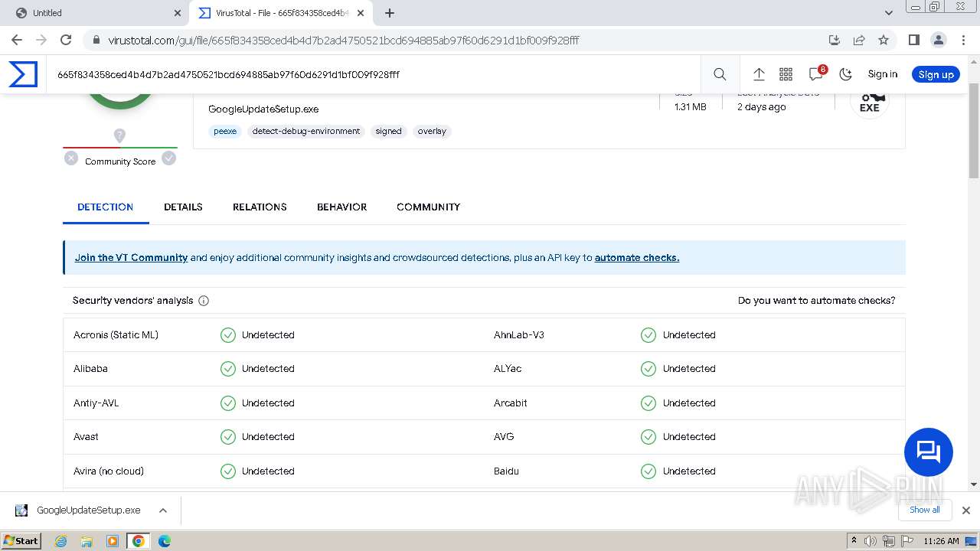980x551 pixels.
Task: Open the VirusTotal apps grid icon
Action: pyautogui.click(x=786, y=74)
